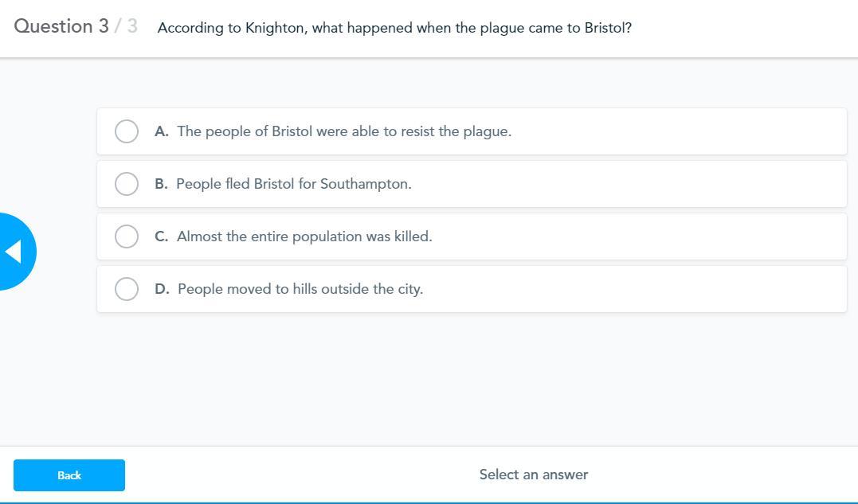Screen dimensions: 858x504
Task: Click the blue left-arrow circle icon
Action: pyautogui.click(x=15, y=252)
